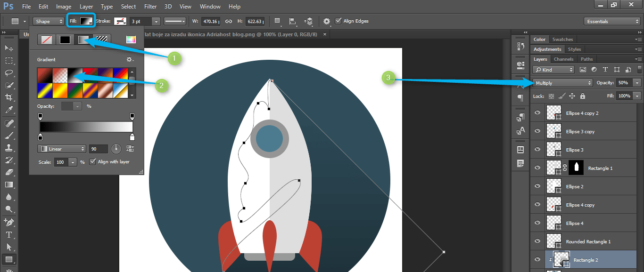Toggle Align Edges checkbox
Screen dimensions: 644x272
point(338,21)
